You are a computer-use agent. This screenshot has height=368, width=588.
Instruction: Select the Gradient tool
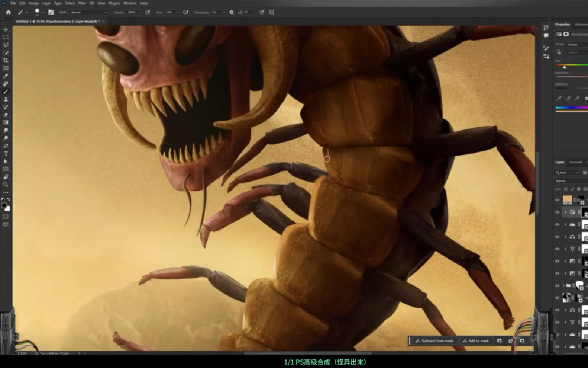click(6, 122)
